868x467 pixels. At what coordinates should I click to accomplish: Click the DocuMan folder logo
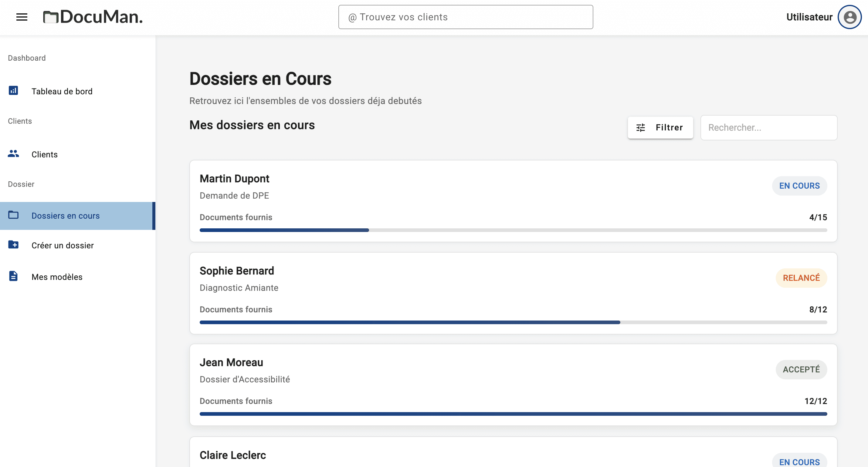[51, 17]
